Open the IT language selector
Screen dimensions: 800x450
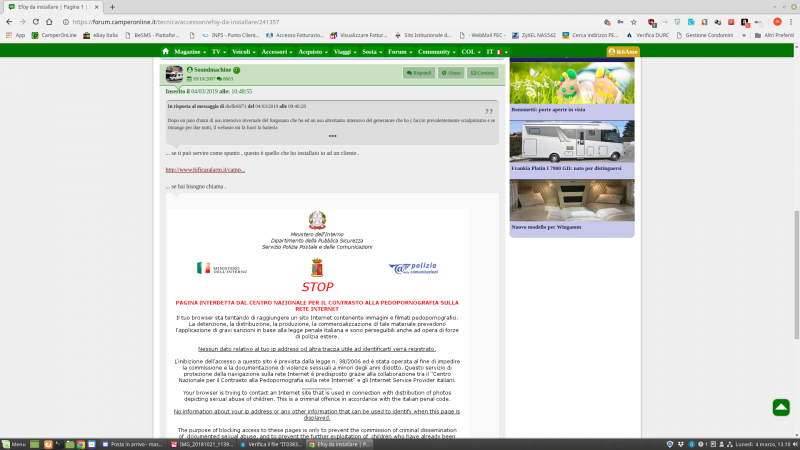point(496,52)
